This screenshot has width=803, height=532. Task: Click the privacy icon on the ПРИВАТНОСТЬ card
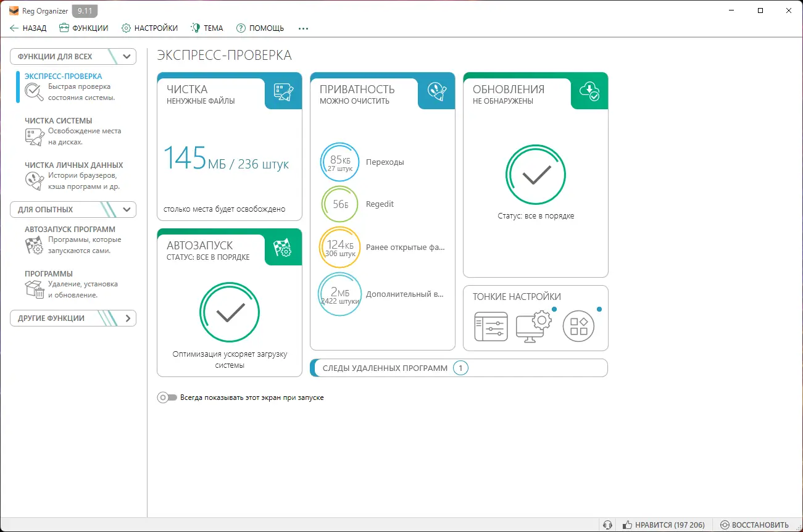(436, 91)
